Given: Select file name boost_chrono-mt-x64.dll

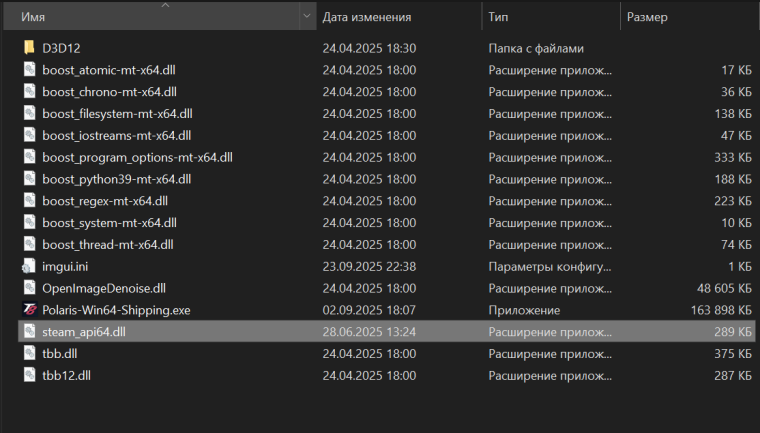Looking at the screenshot, I should [109, 92].
